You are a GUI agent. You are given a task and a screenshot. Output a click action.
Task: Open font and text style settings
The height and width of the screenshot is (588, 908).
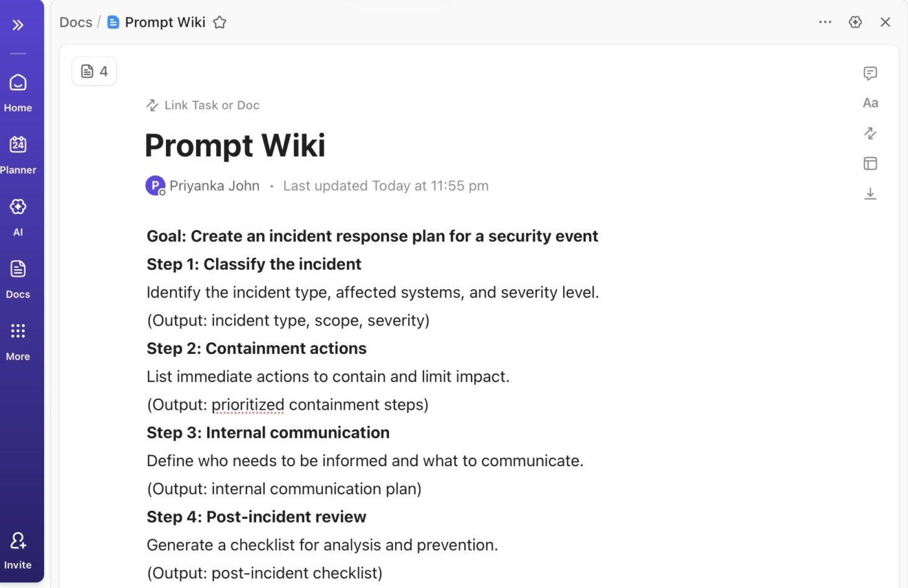coord(870,102)
